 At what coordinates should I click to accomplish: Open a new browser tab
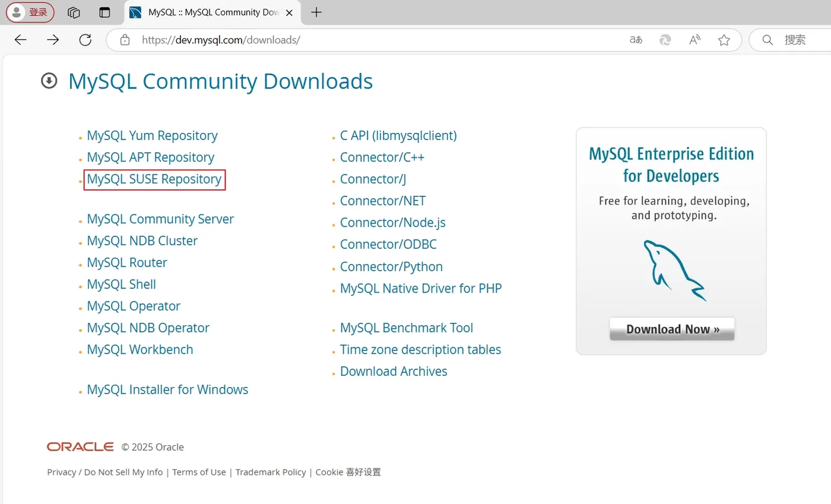click(316, 12)
